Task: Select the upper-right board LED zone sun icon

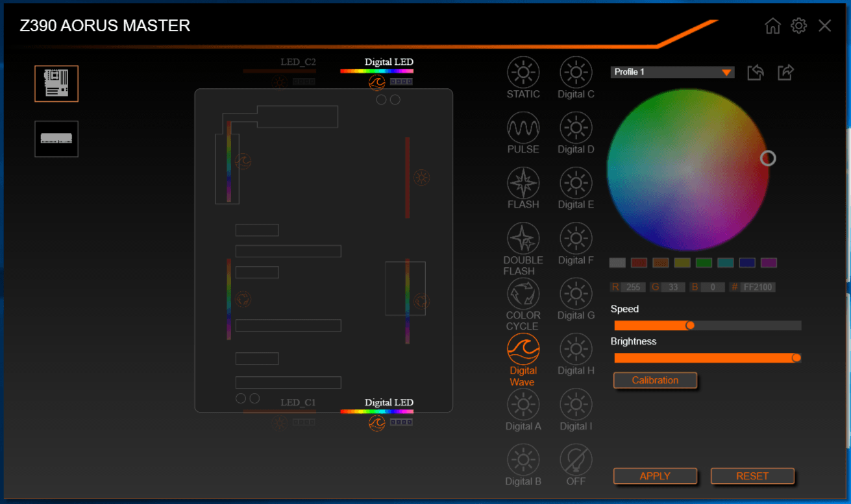Action: click(422, 177)
